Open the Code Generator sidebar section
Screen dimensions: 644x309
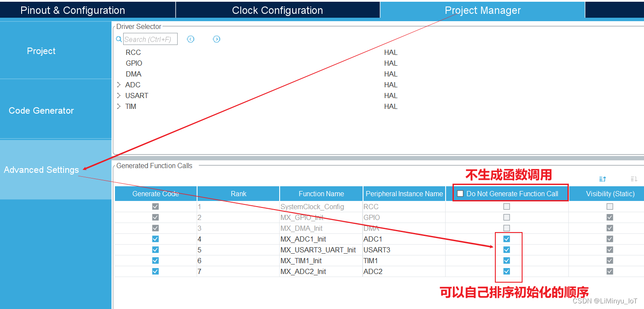click(41, 110)
